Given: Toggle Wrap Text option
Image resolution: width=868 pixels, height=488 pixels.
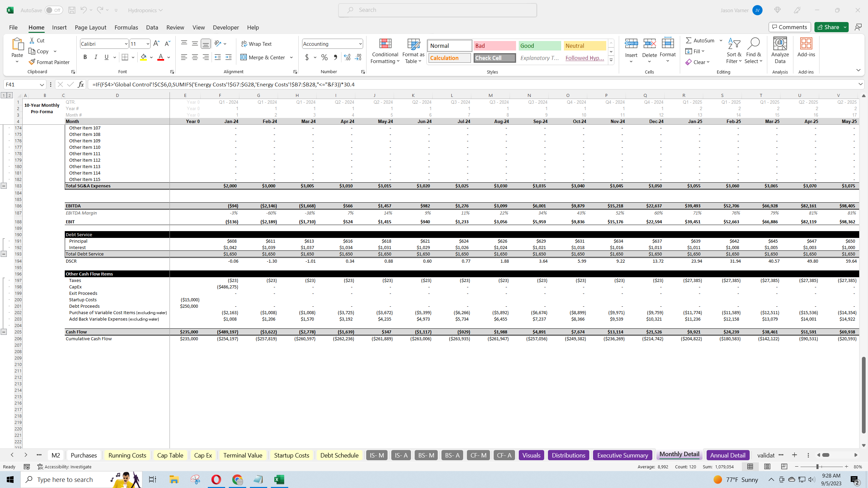Looking at the screenshot, I should [x=256, y=44].
